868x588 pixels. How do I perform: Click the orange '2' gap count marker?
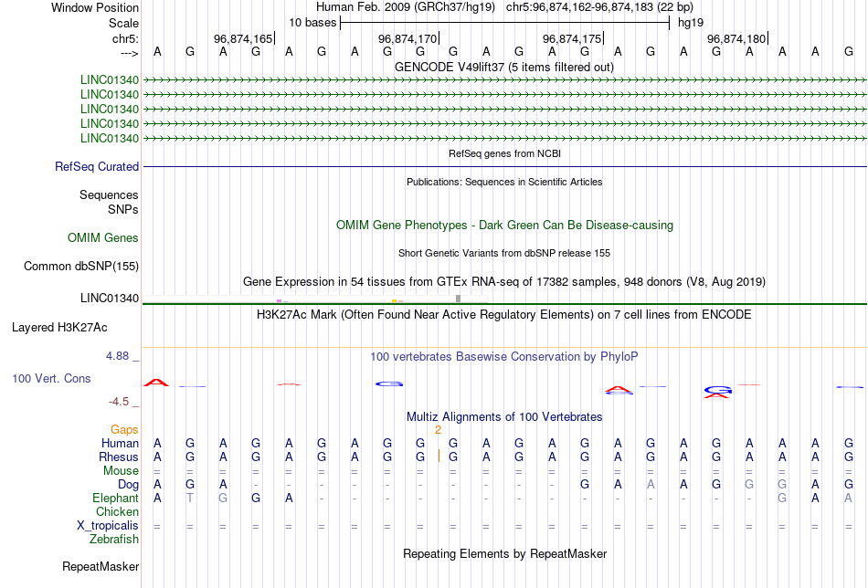pyautogui.click(x=438, y=430)
